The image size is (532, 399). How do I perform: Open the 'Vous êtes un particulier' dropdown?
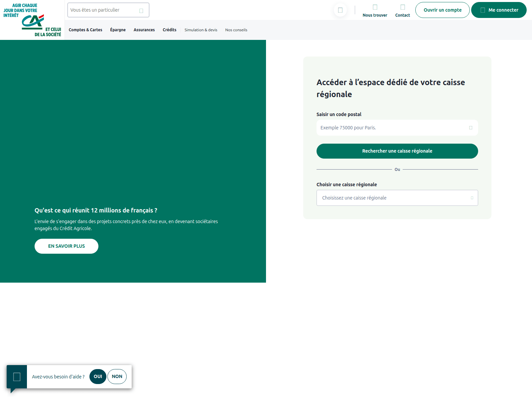108,10
